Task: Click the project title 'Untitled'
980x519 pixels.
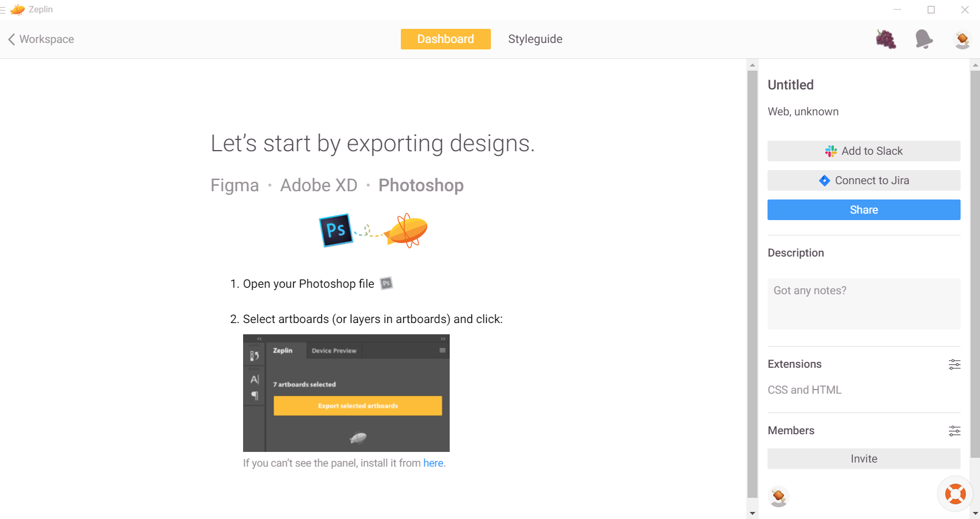Action: pos(790,85)
